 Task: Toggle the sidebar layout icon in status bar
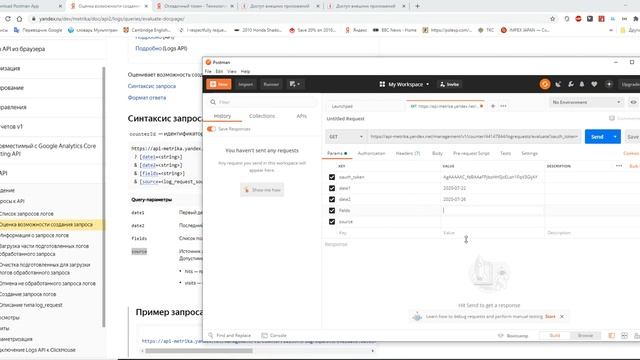tap(611, 336)
